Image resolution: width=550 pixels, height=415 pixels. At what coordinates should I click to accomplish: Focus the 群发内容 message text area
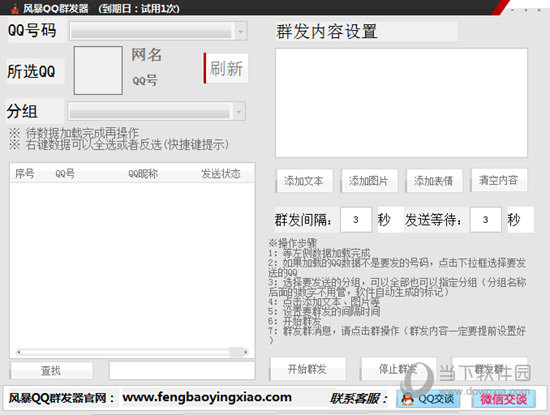[x=401, y=103]
